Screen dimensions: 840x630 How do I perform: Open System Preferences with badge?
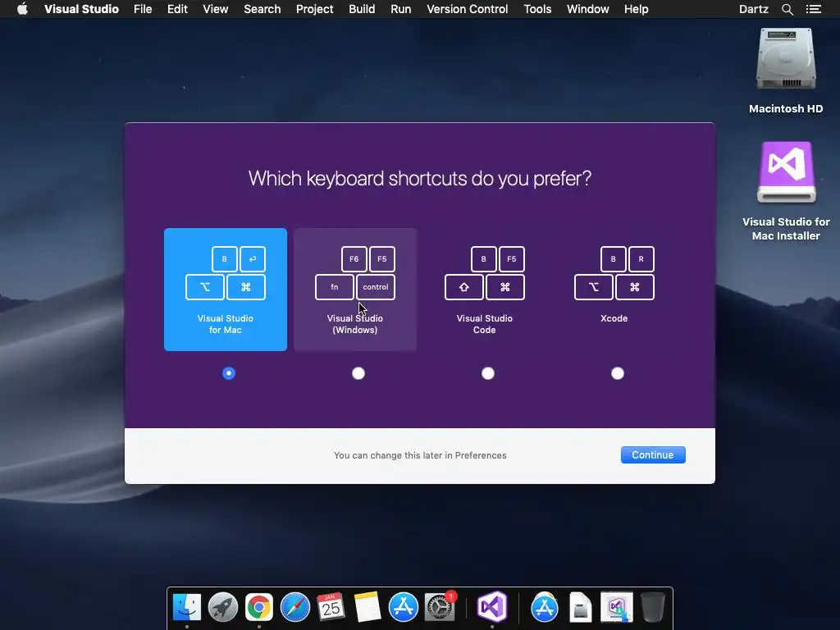[x=440, y=607]
